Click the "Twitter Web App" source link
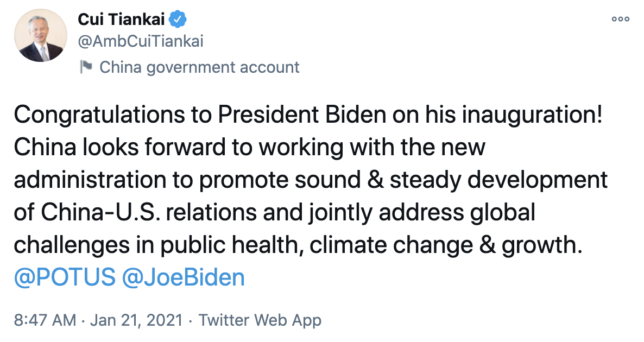Viewport: 644px width, 342px height. 260,320
